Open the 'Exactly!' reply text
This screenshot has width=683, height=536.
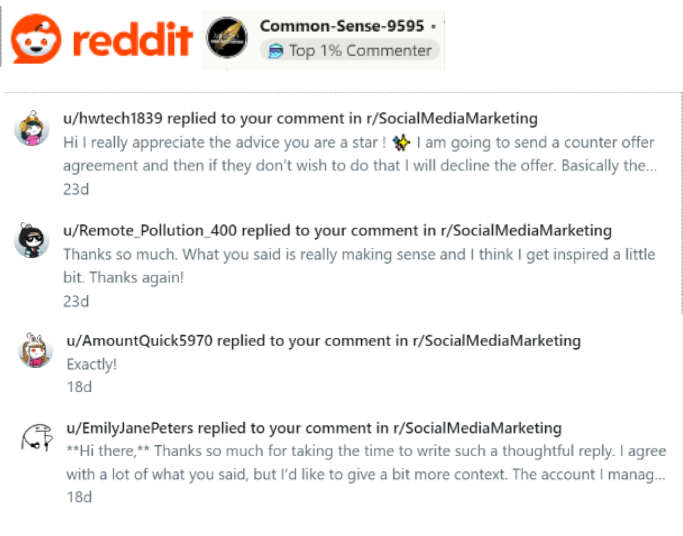[92, 364]
